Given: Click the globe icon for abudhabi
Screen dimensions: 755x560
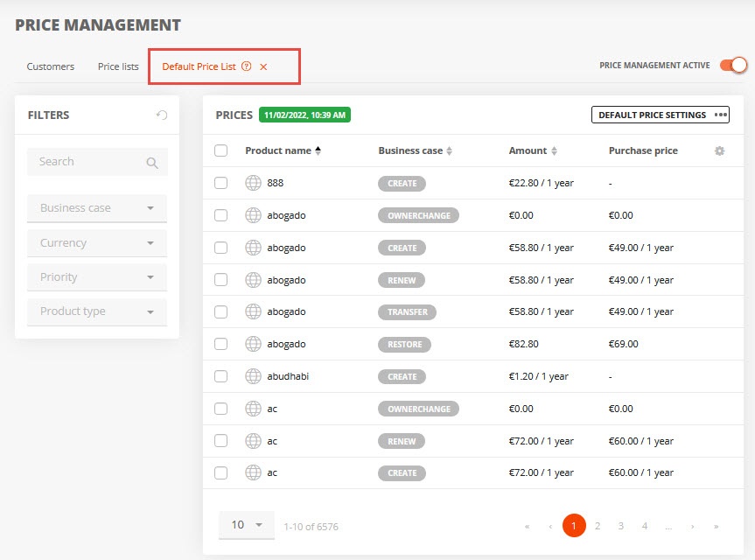Looking at the screenshot, I should (253, 376).
